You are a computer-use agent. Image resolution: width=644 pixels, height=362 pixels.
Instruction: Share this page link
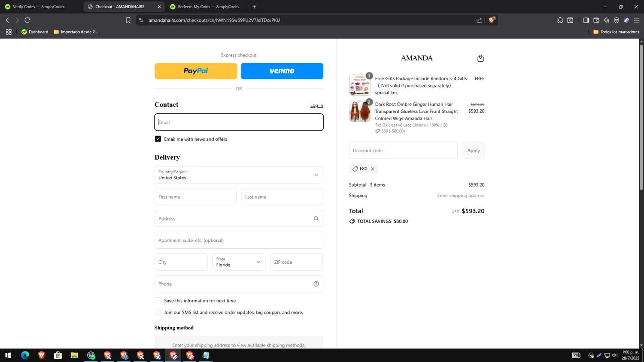click(x=479, y=20)
